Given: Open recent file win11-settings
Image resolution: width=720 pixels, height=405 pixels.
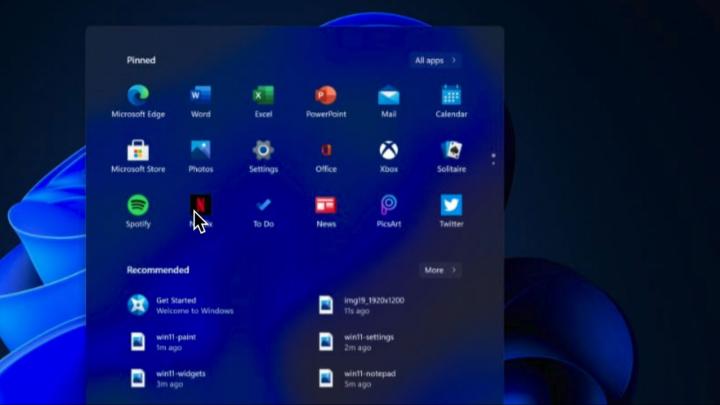Looking at the screenshot, I should coord(356,342).
